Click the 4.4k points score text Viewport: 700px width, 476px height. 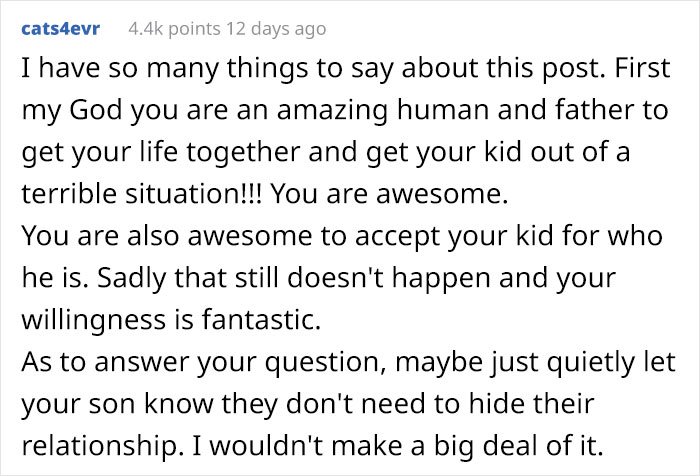pyautogui.click(x=174, y=29)
